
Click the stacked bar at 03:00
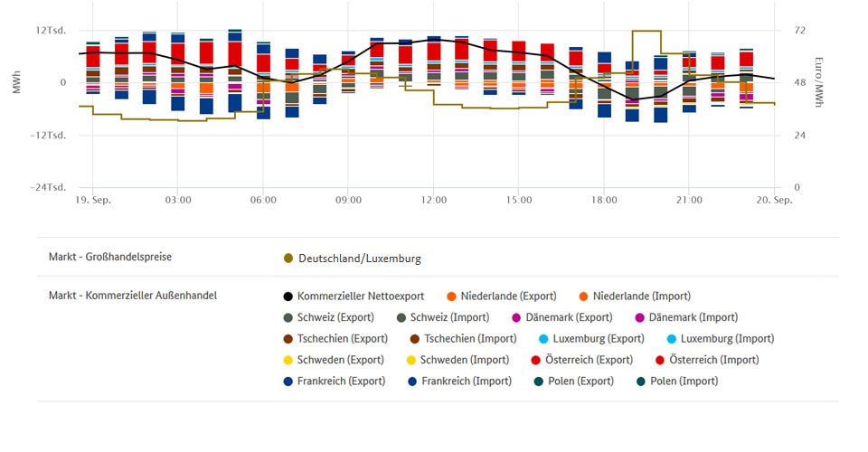[x=178, y=72]
